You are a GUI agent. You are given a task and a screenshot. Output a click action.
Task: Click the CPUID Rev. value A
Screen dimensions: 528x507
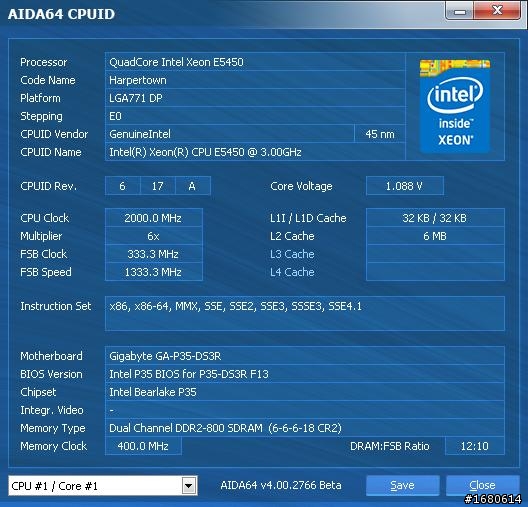(x=193, y=186)
